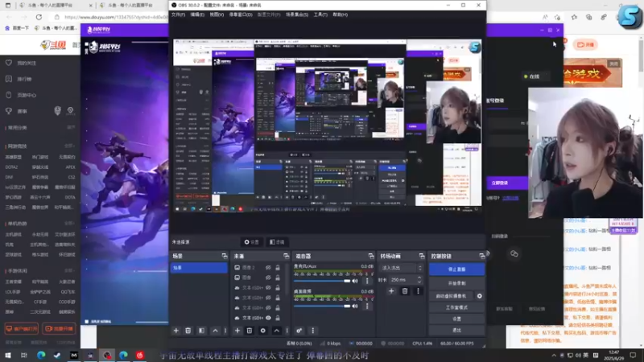644x362 pixels.
Task: Click 客户端打开 button in Douyu sidebar
Action: pyautogui.click(x=22, y=328)
